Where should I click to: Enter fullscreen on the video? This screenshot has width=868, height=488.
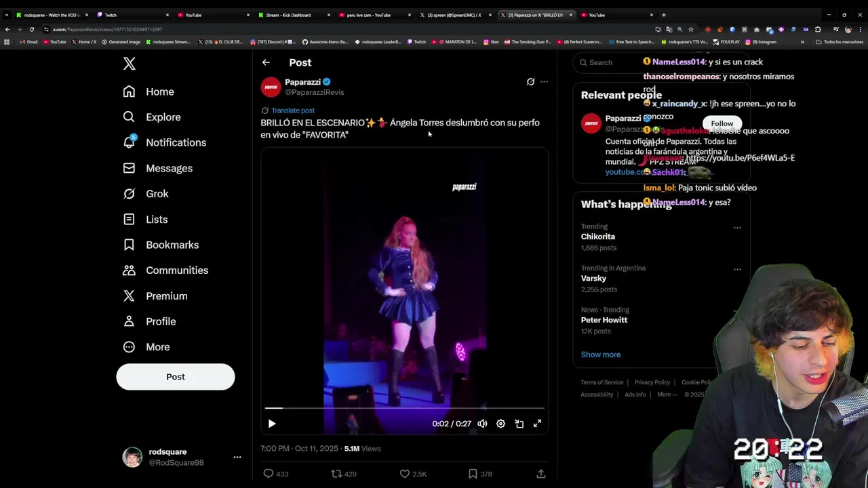click(x=537, y=424)
